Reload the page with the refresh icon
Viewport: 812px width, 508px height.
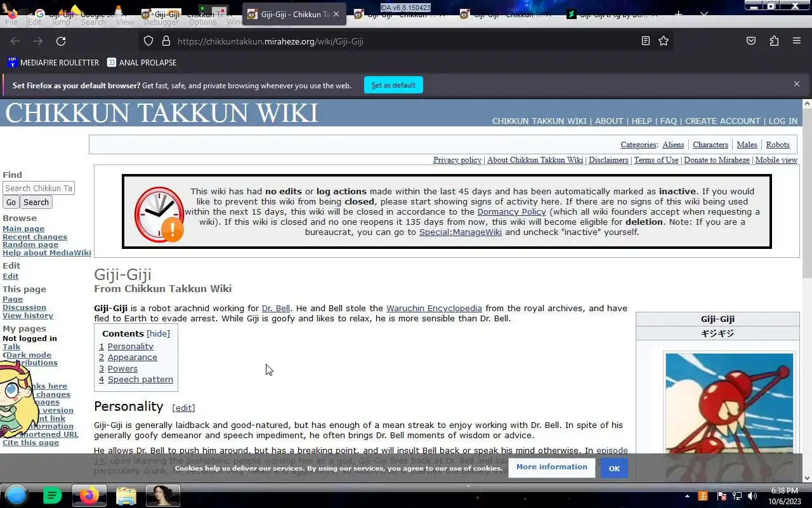tap(61, 41)
